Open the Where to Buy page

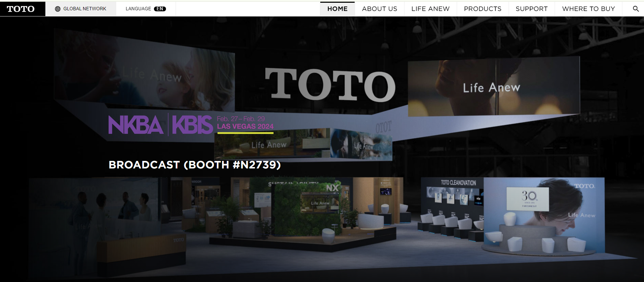click(588, 9)
